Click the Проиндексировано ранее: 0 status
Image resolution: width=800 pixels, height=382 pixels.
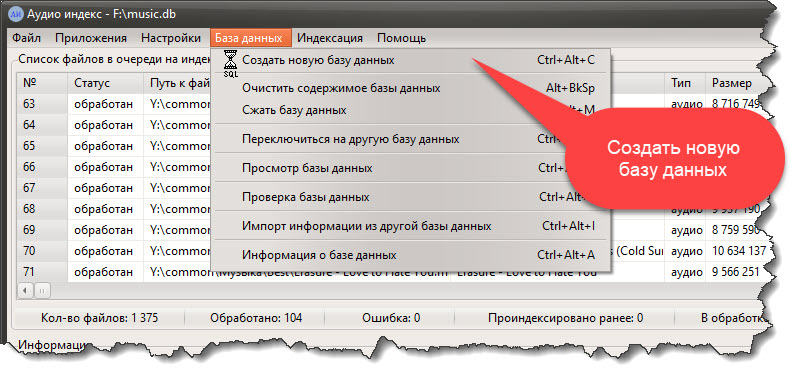click(x=565, y=318)
